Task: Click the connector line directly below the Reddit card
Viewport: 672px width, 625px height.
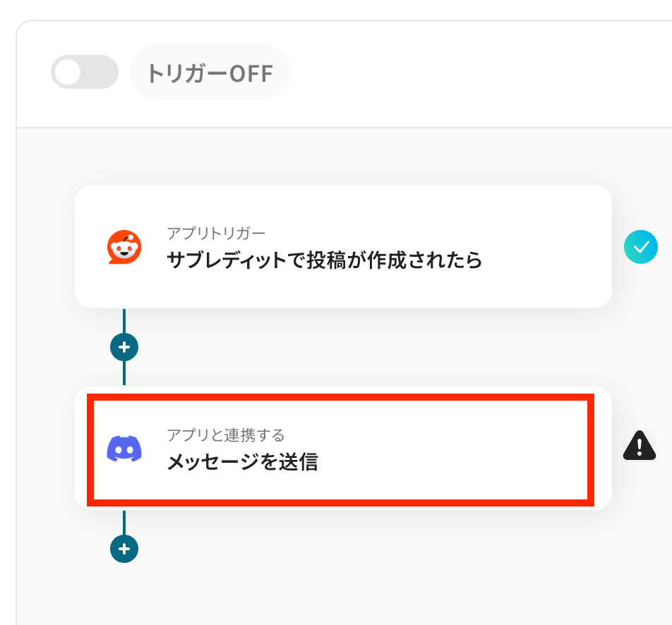Action: pos(124,320)
